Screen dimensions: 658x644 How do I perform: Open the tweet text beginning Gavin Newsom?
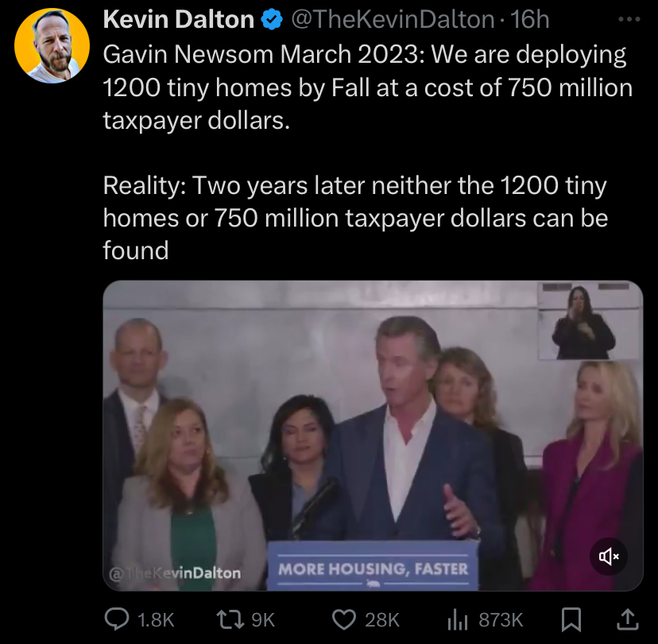coord(367,87)
